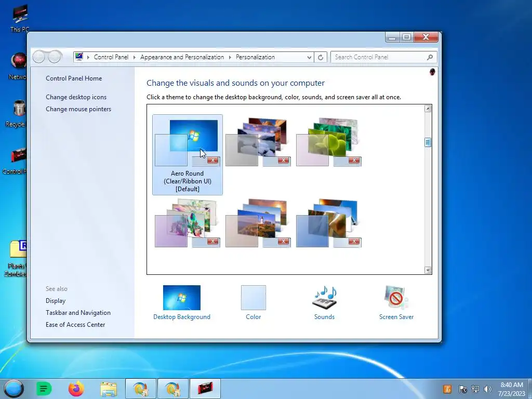Open Recycle Bin desktop icon
The height and width of the screenshot is (399, 532).
coord(16,114)
